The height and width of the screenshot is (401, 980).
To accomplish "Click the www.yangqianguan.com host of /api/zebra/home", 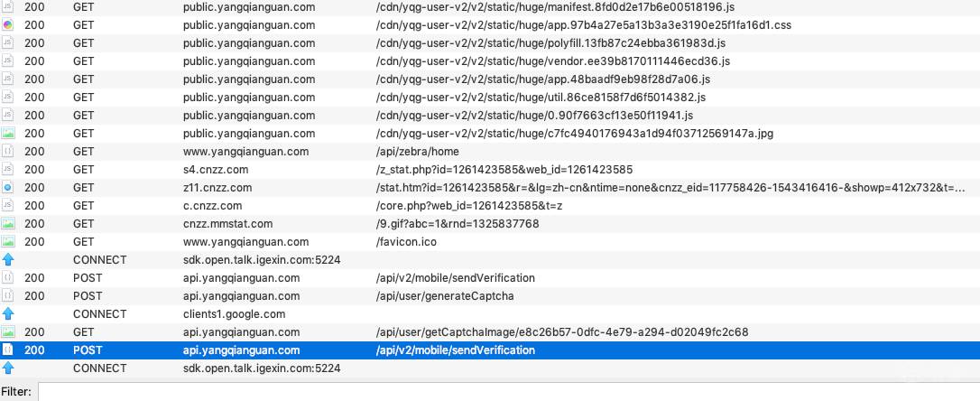I will click(245, 152).
